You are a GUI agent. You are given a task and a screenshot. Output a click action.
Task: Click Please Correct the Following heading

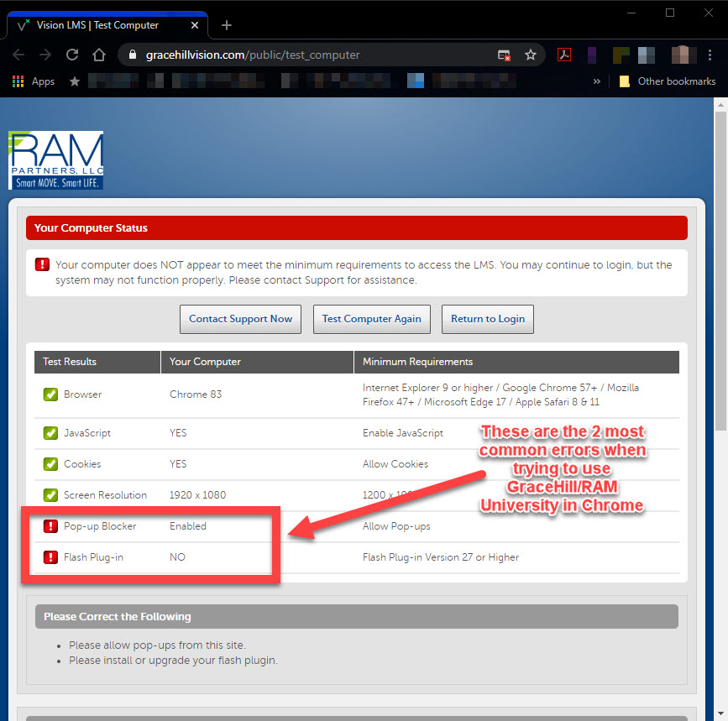point(118,617)
